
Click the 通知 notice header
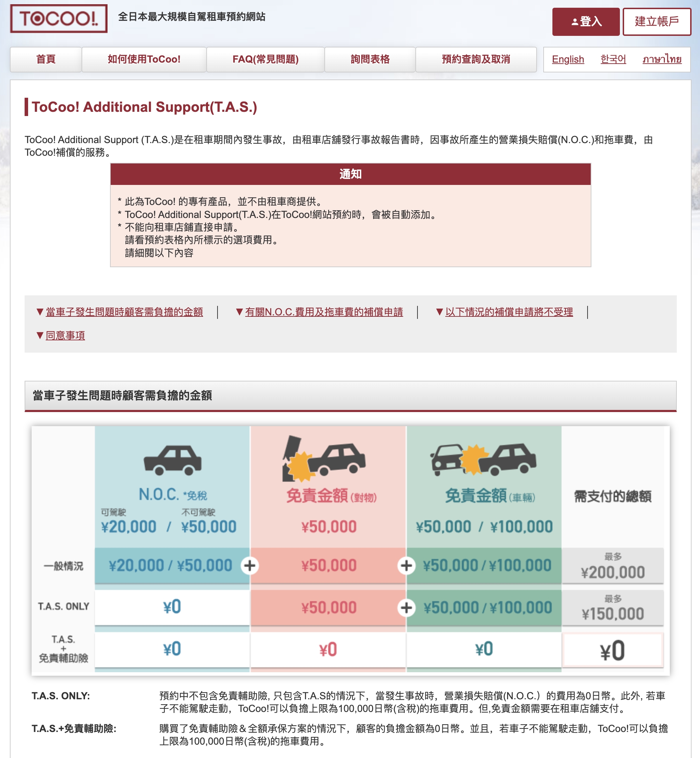pyautogui.click(x=350, y=174)
